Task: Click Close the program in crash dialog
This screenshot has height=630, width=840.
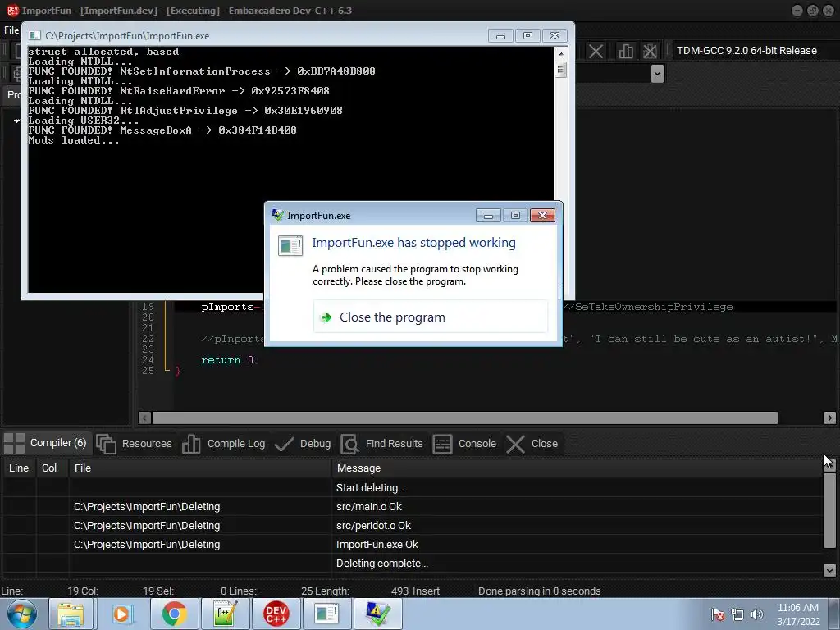Action: (x=430, y=317)
